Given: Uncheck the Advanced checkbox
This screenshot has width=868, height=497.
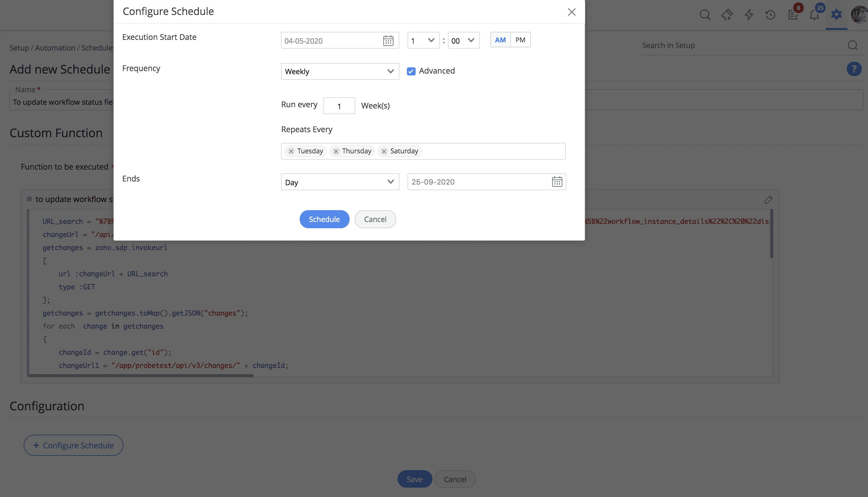Looking at the screenshot, I should (411, 71).
